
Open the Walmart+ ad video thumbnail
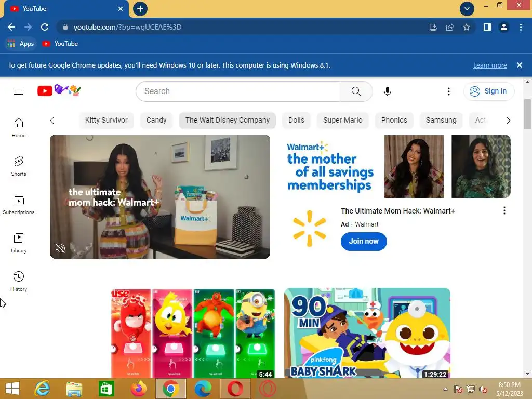pos(160,197)
